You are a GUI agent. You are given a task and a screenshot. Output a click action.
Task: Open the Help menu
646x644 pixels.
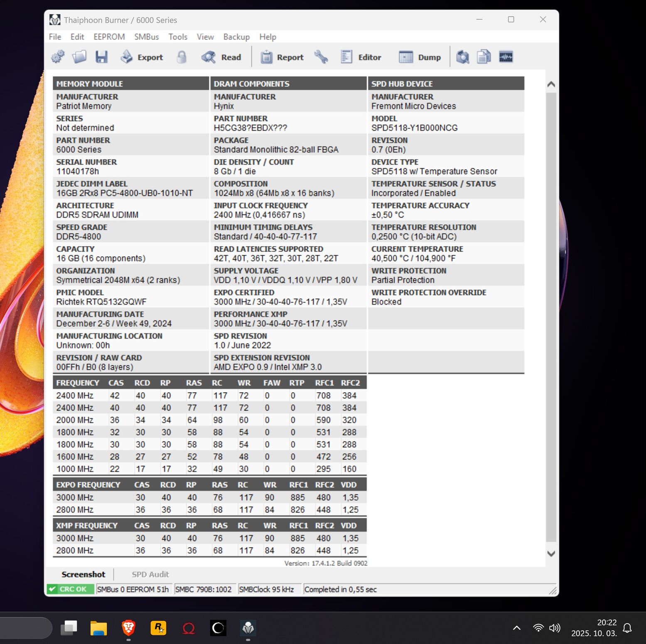[268, 37]
